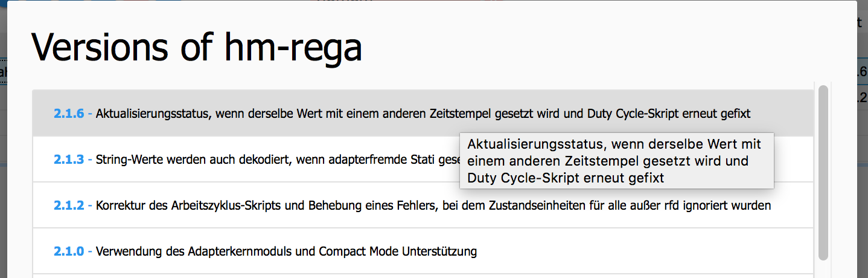Click the 2.1.6 version number

[x=68, y=114]
